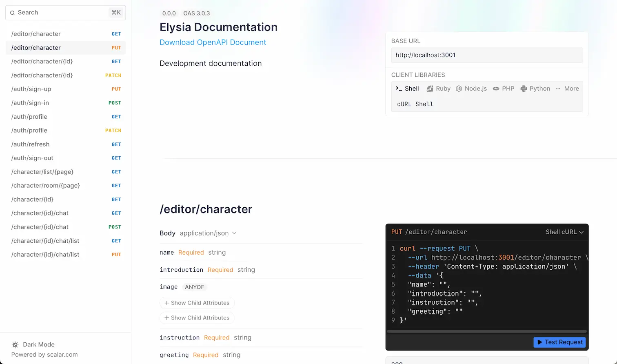Expand Show Child Attributes under image
Image resolution: width=617 pixels, height=364 pixels.
(197, 303)
